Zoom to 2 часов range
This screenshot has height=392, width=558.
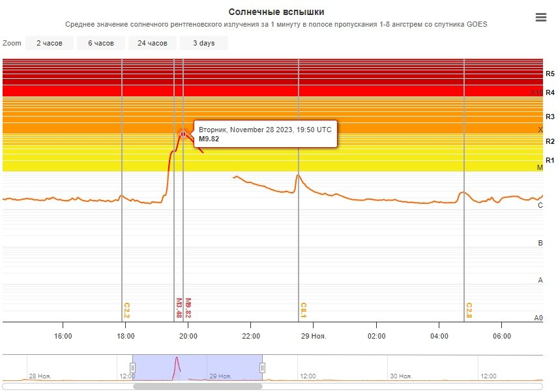[50, 43]
